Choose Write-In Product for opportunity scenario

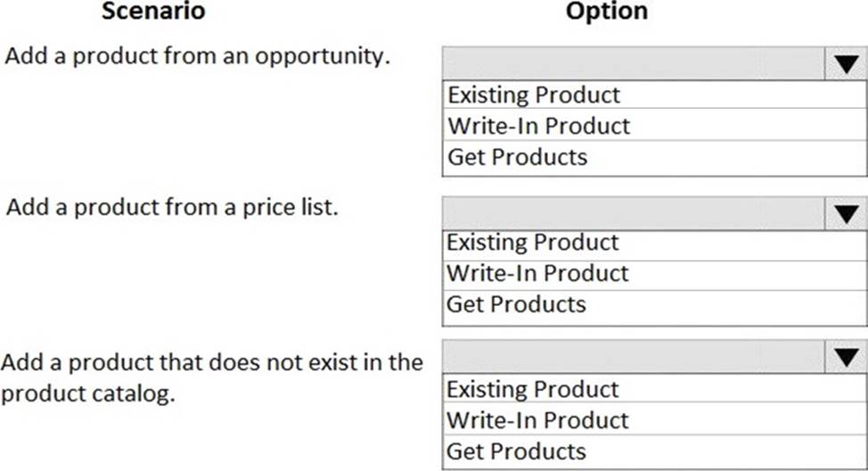coord(538,126)
